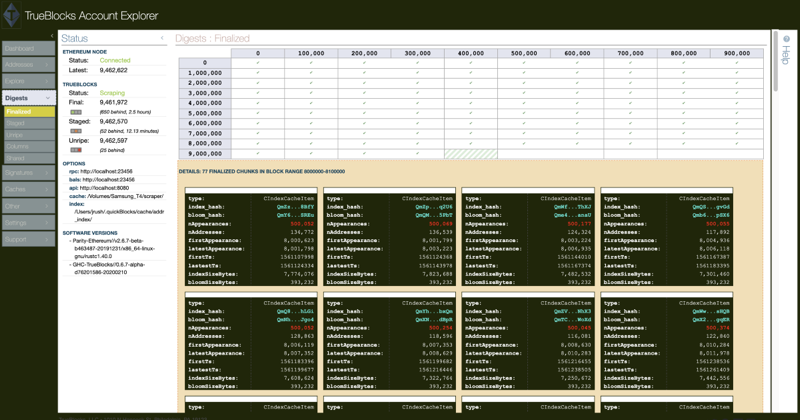The width and height of the screenshot is (800, 420).
Task: Click the Latest block value 9,462,622
Action: [x=113, y=70]
